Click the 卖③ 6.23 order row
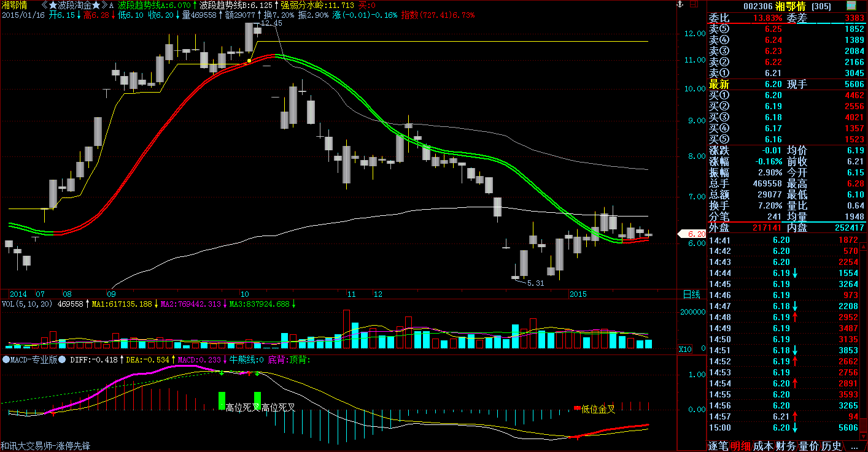The width and height of the screenshot is (868, 452). tap(786, 51)
